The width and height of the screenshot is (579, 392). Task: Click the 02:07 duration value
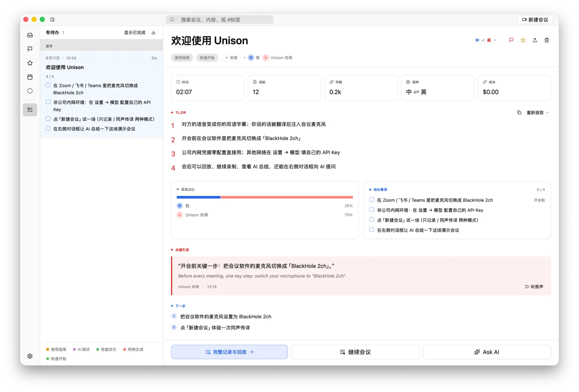[x=184, y=92]
